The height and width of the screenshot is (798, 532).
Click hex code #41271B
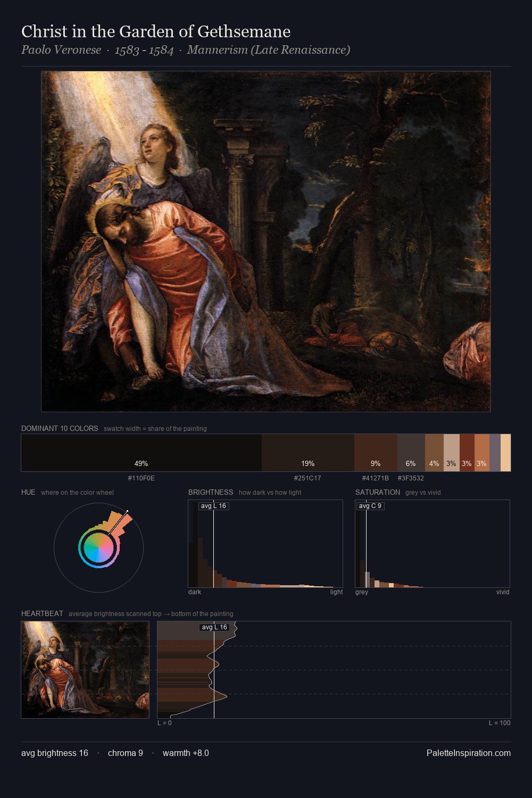376,478
